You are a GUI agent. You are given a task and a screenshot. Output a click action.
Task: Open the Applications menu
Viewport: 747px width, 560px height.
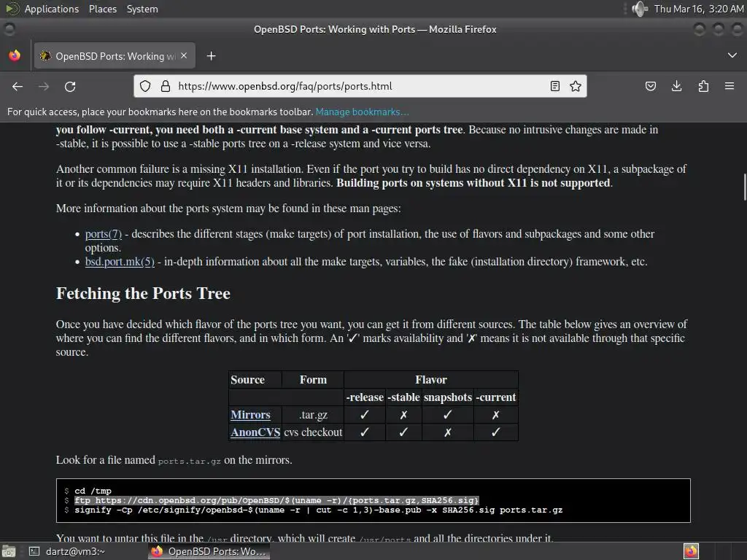[52, 9]
